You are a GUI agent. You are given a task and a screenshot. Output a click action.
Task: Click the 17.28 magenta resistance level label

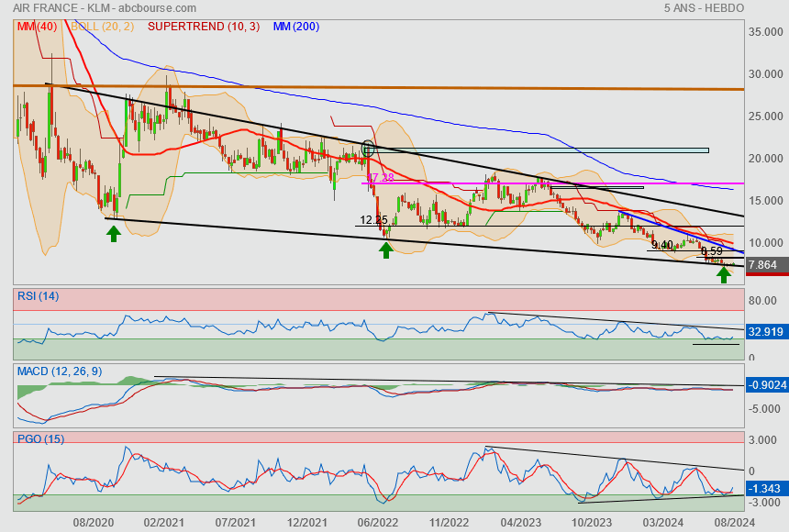[380, 178]
